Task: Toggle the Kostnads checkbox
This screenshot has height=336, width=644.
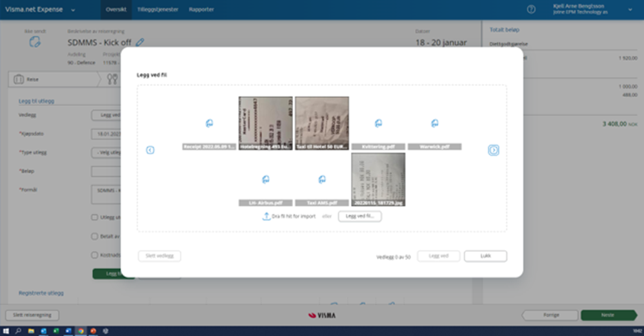Action: tap(94, 255)
